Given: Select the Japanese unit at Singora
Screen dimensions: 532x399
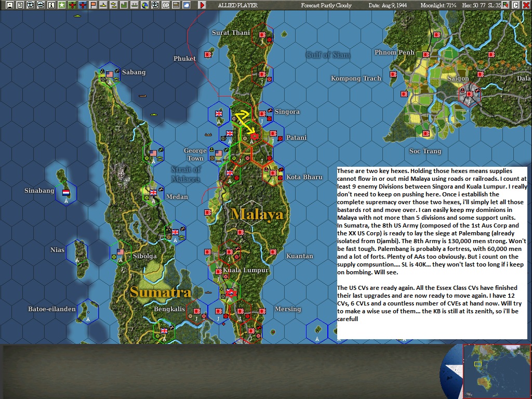Looking at the screenshot, I should pyautogui.click(x=262, y=114).
